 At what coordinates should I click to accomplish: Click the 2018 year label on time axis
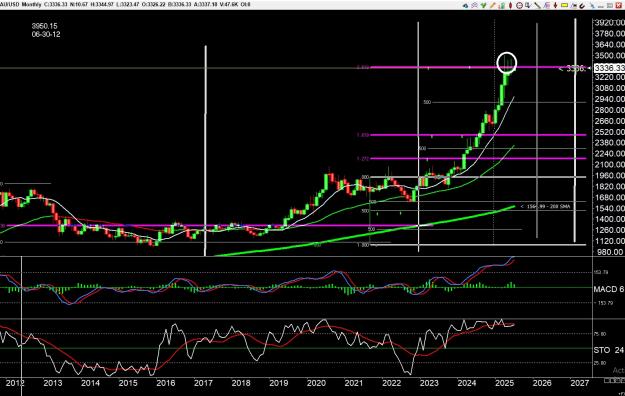(x=241, y=383)
